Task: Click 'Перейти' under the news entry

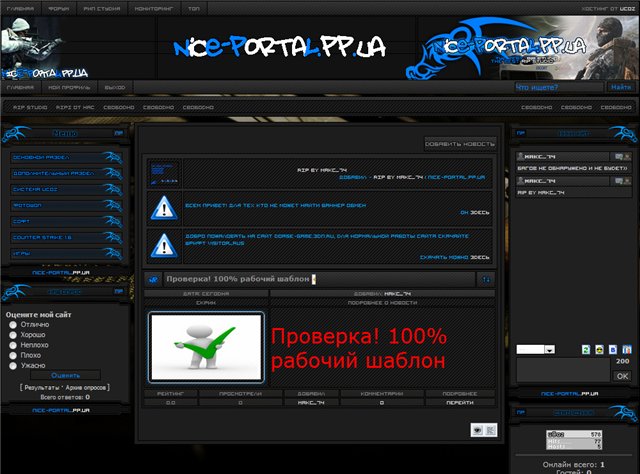Action: point(460,403)
